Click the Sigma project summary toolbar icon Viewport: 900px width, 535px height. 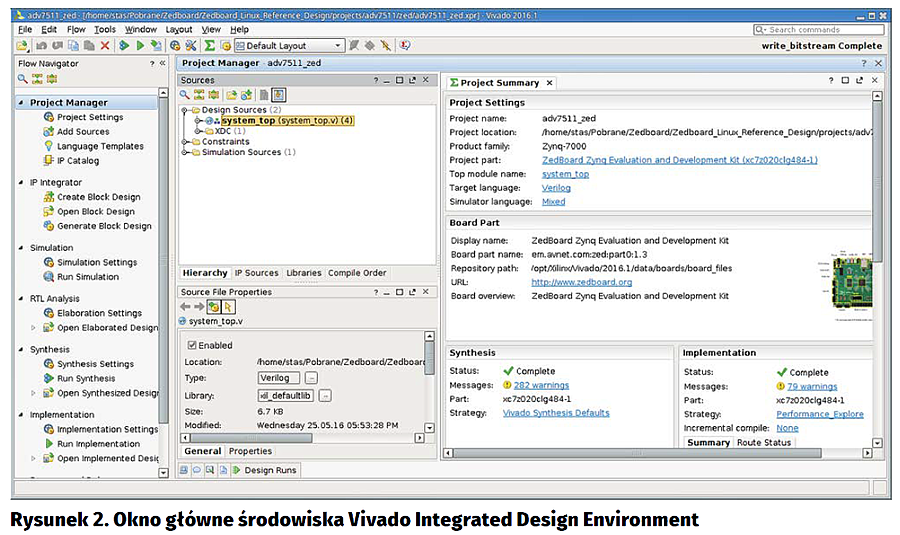[210, 46]
